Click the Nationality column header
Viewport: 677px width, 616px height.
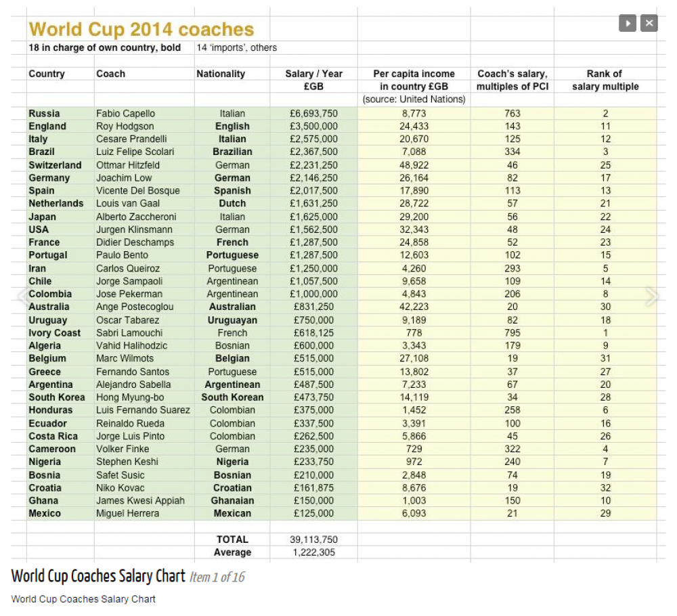[221, 74]
